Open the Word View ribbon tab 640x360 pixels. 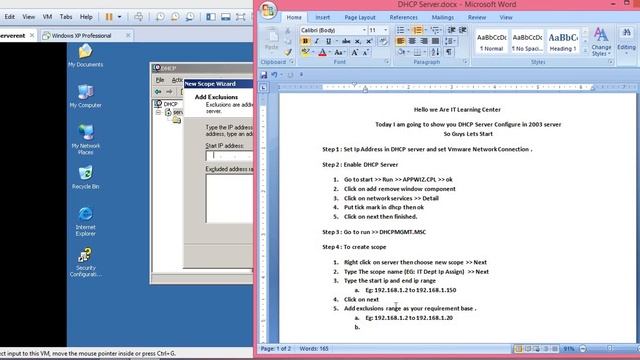tap(506, 18)
